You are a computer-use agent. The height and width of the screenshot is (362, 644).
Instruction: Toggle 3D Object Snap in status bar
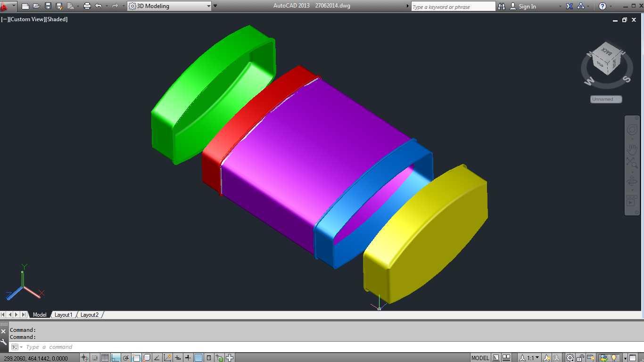tap(147, 357)
